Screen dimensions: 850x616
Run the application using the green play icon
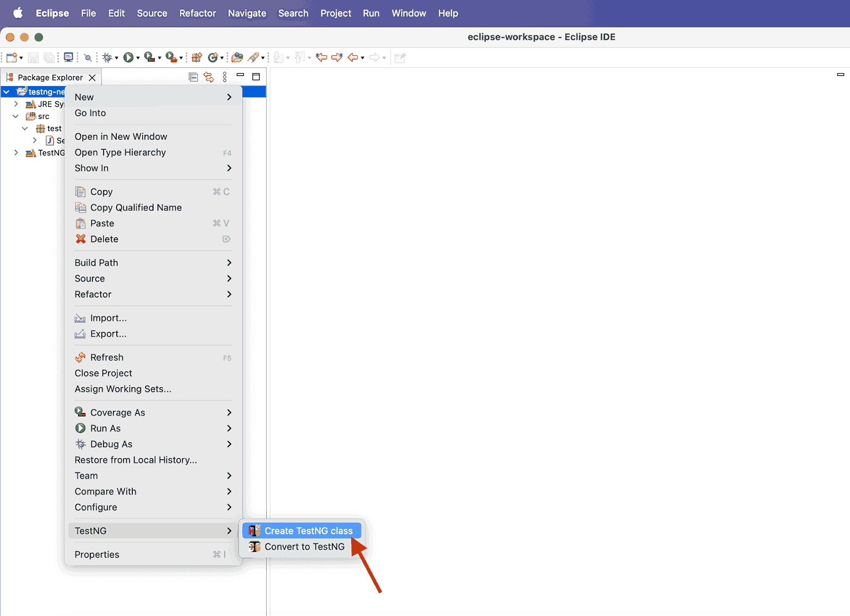129,57
